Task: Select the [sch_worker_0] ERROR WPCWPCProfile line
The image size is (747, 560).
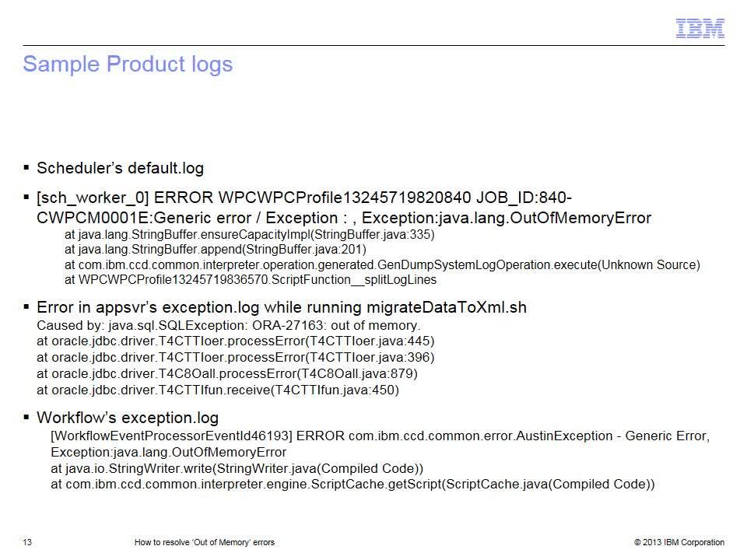Action: [x=304, y=198]
